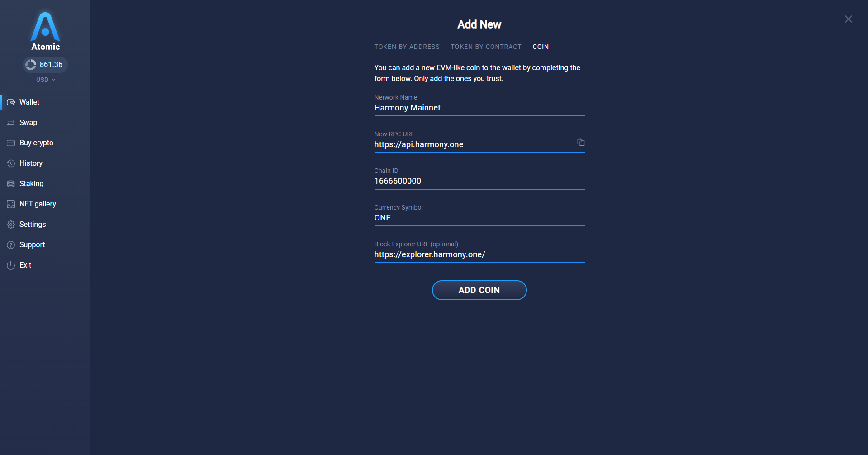Open the USD currency dropdown
This screenshot has width=868, height=455.
point(45,79)
